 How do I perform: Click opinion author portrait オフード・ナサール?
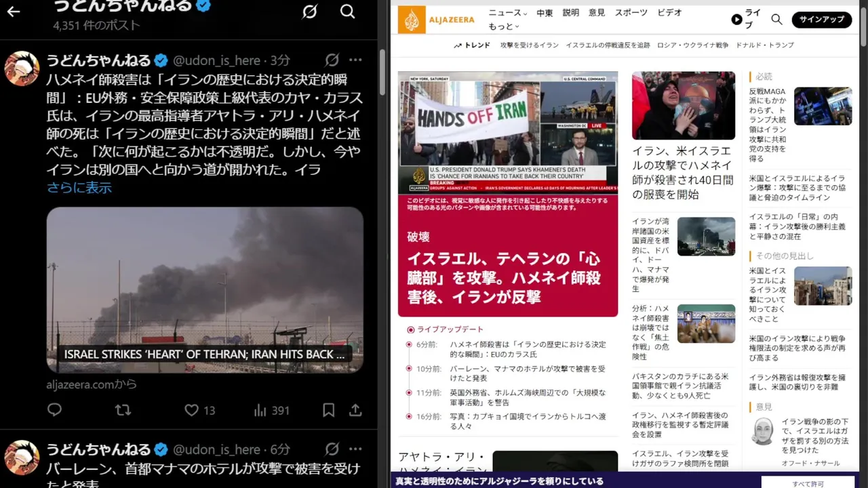pos(762,432)
